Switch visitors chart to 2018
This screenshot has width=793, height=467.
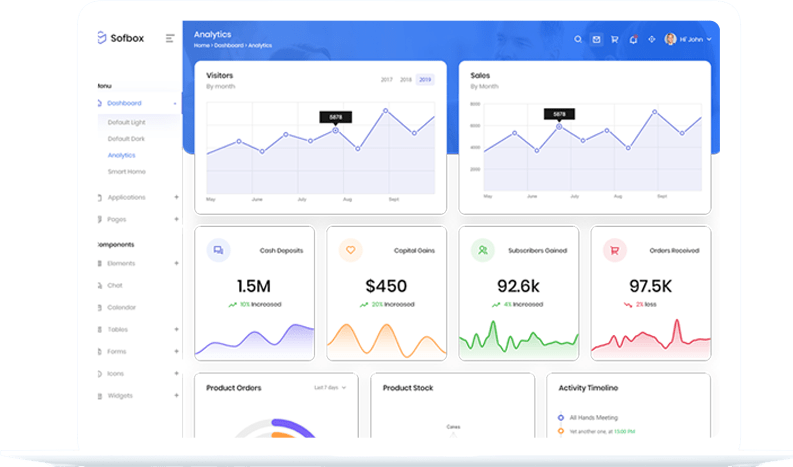405,79
